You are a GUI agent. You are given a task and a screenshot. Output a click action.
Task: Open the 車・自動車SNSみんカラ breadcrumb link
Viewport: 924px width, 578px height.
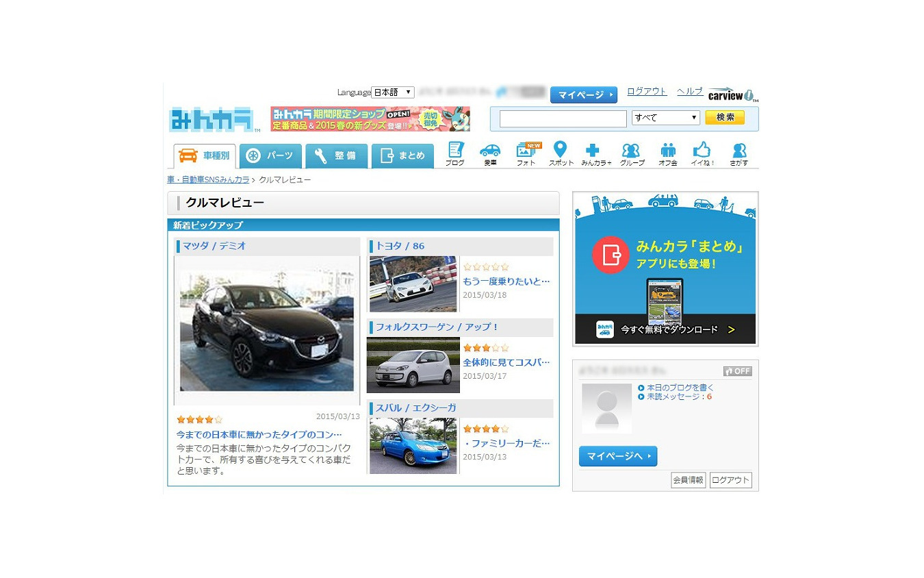click(208, 179)
